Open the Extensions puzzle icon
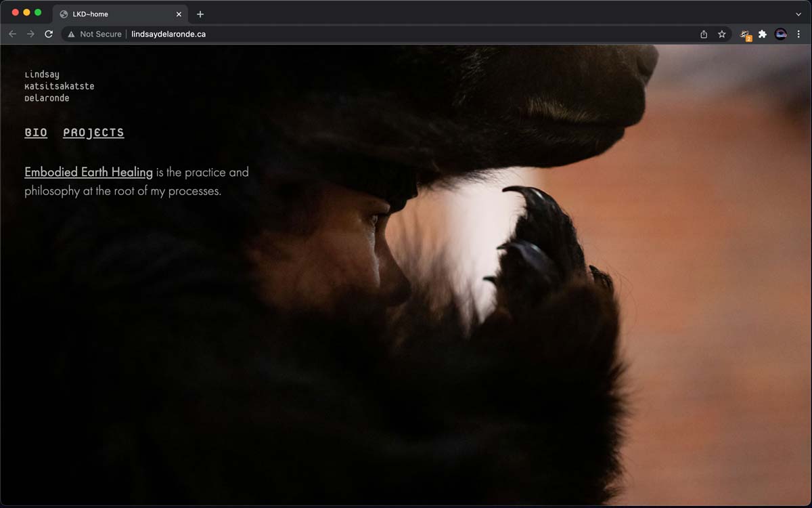812x508 pixels. (x=763, y=34)
